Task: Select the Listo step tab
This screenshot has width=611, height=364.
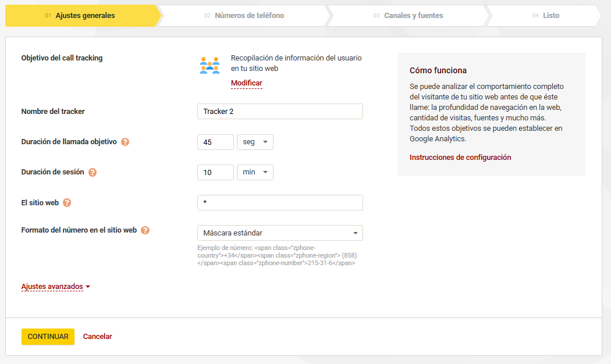Action: pos(550,16)
